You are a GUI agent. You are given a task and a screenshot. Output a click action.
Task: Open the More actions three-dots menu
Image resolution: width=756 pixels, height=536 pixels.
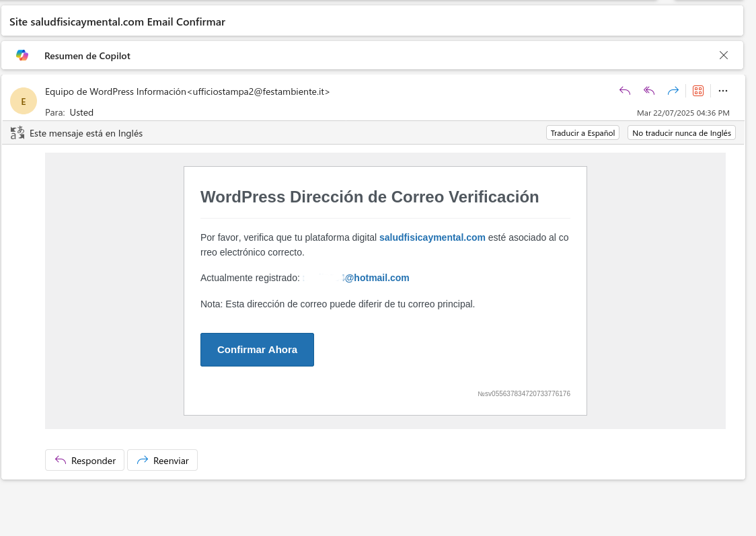pos(723,91)
